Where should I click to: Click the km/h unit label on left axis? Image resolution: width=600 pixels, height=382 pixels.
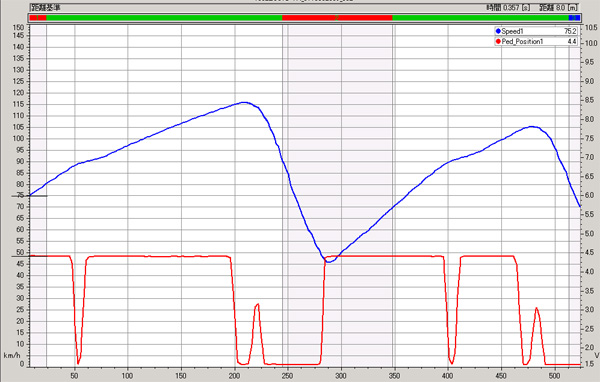pos(12,356)
